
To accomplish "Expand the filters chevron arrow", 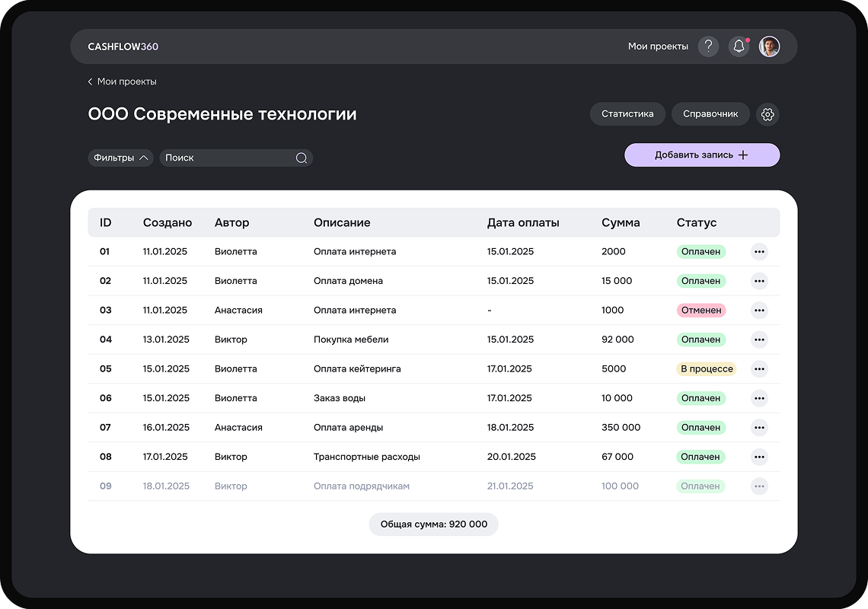I will [x=144, y=158].
